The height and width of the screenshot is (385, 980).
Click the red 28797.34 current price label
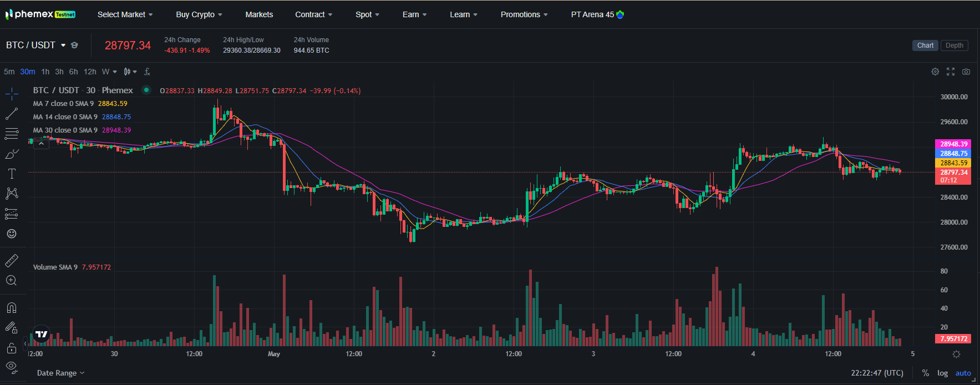point(953,176)
